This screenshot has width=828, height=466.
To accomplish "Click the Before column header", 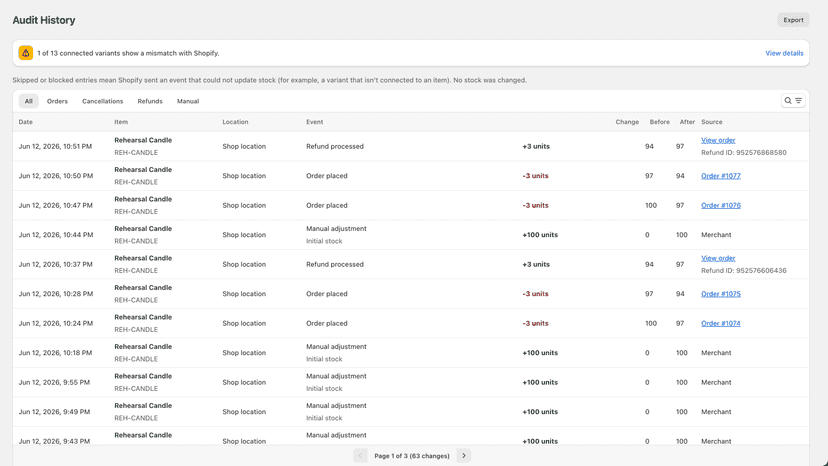I will point(660,122).
